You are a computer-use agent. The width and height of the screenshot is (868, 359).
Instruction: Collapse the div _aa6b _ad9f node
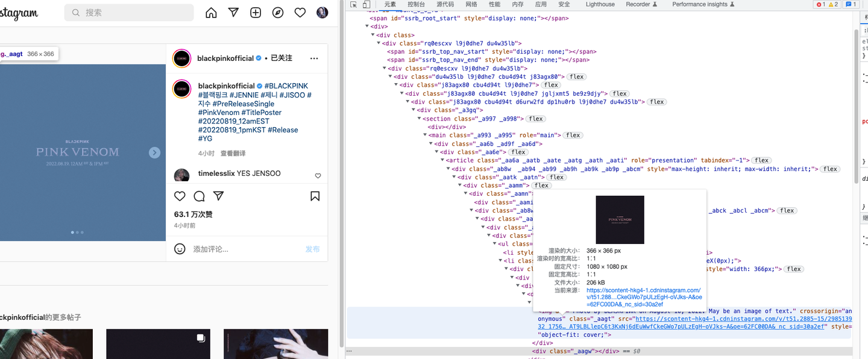(x=432, y=144)
